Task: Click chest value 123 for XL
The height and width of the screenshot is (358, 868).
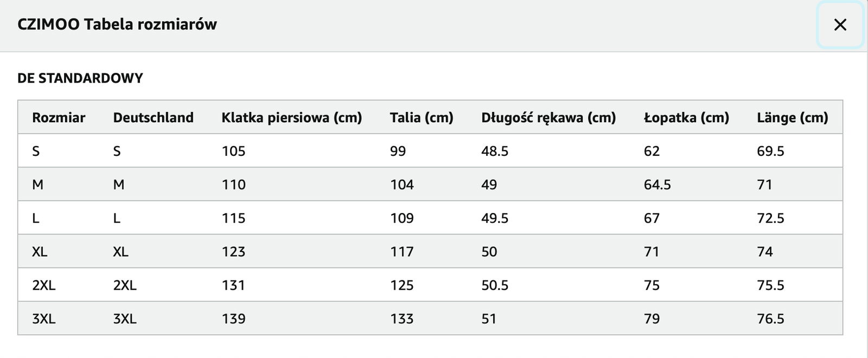Action: [233, 252]
